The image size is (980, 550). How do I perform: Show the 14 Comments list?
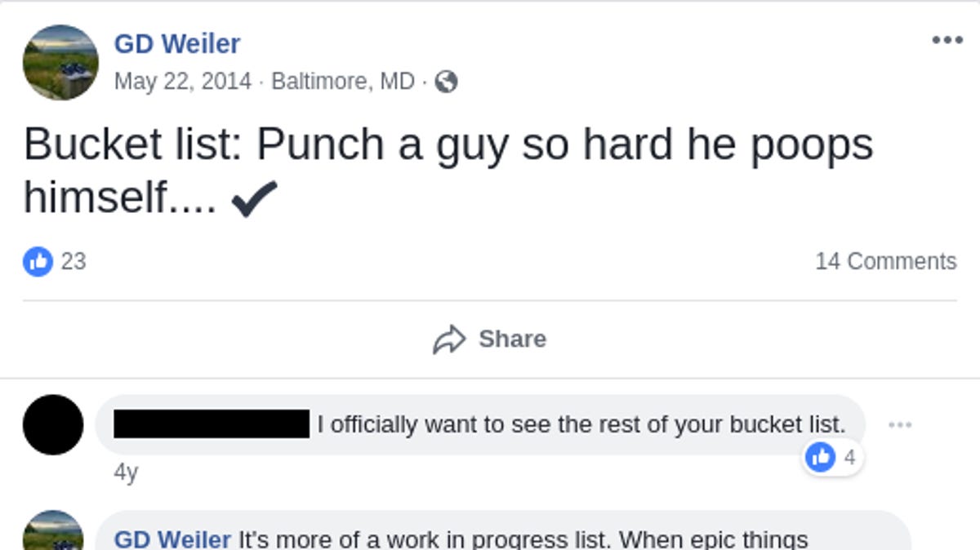885,261
